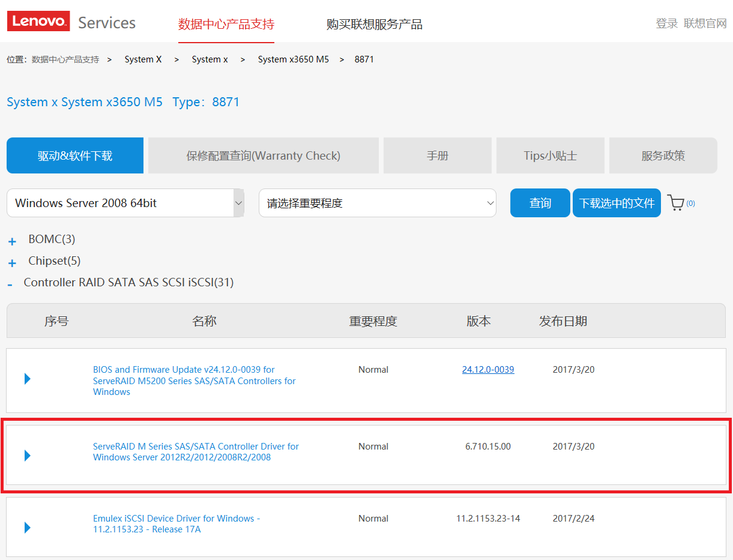The height and width of the screenshot is (560, 733).
Task: Click the Lenovo logo
Action: [38, 22]
